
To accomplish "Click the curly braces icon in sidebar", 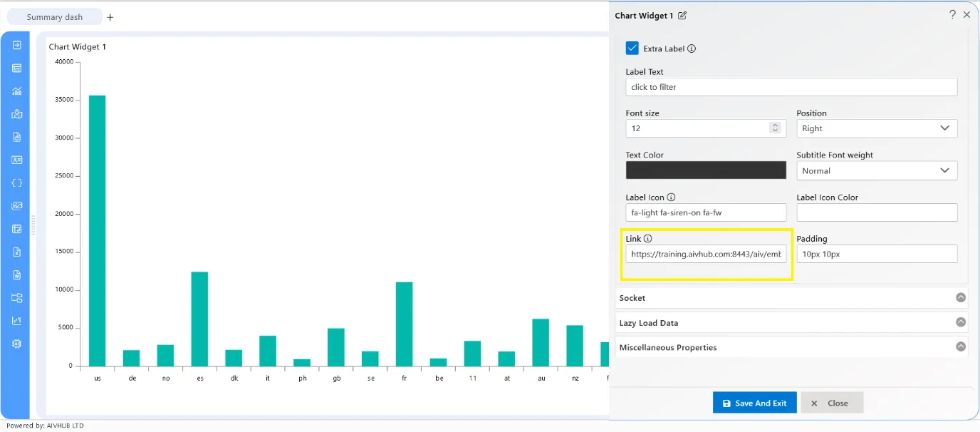I will (x=16, y=182).
